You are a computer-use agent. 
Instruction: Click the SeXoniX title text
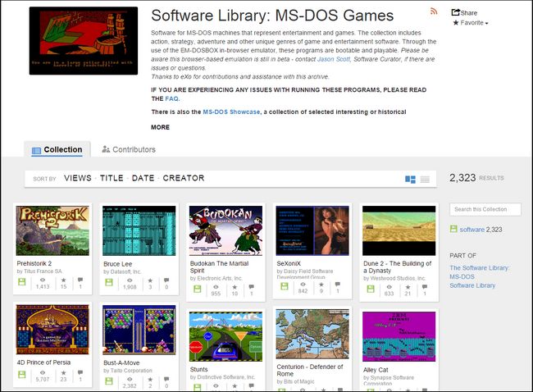[289, 263]
